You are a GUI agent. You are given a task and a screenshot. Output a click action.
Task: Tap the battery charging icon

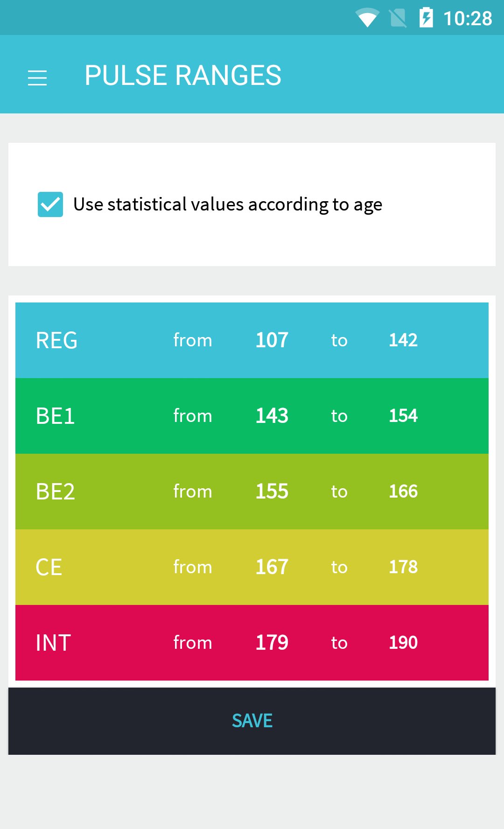426,18
